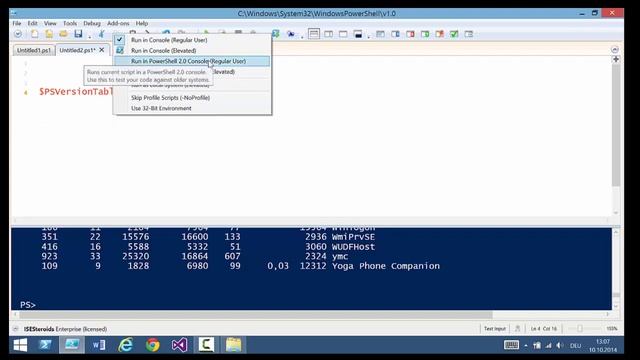The image size is (640, 360).
Task: Click the last panel icon in the toolbar
Action: pos(469,34)
